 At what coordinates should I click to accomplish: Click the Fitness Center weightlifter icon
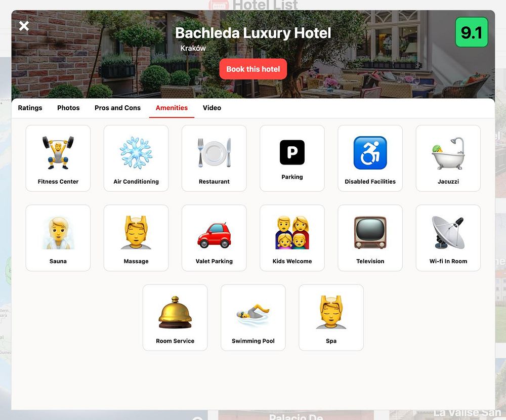58,152
